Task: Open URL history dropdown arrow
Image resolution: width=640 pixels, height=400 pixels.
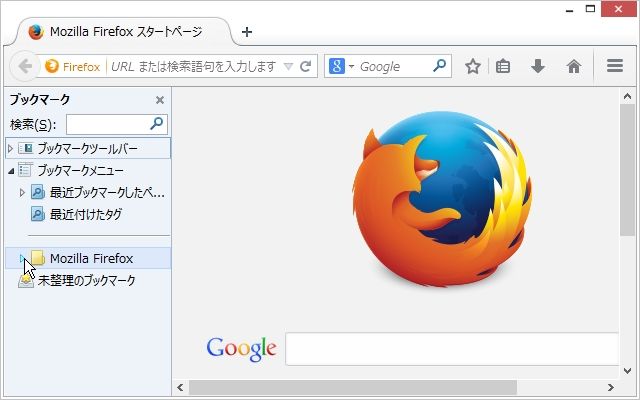Action: (288, 67)
